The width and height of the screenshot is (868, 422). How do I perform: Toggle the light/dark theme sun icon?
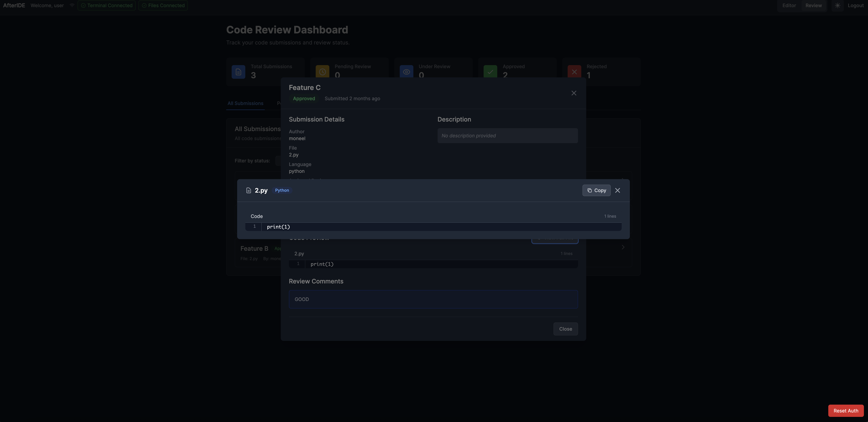pos(837,5)
